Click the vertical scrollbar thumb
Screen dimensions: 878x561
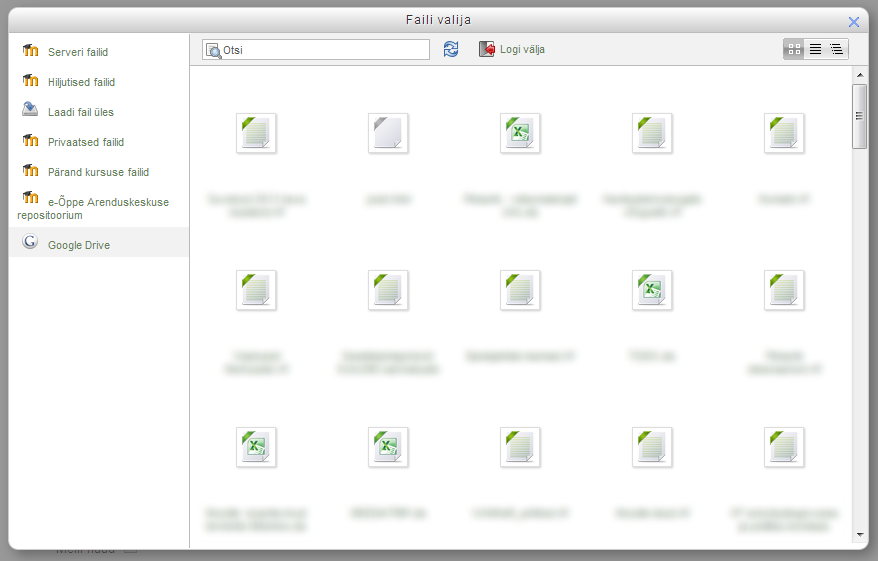pyautogui.click(x=860, y=116)
